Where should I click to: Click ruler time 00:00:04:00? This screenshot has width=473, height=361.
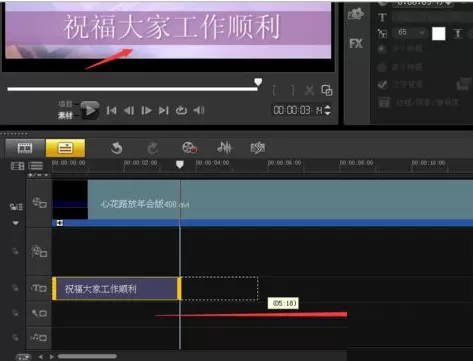click(212, 163)
